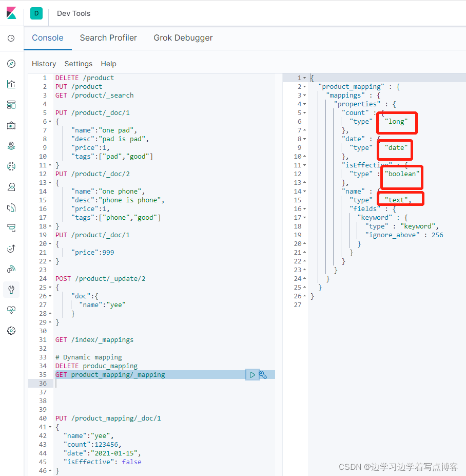Open the History panel
466x476 pixels.
[x=44, y=64]
